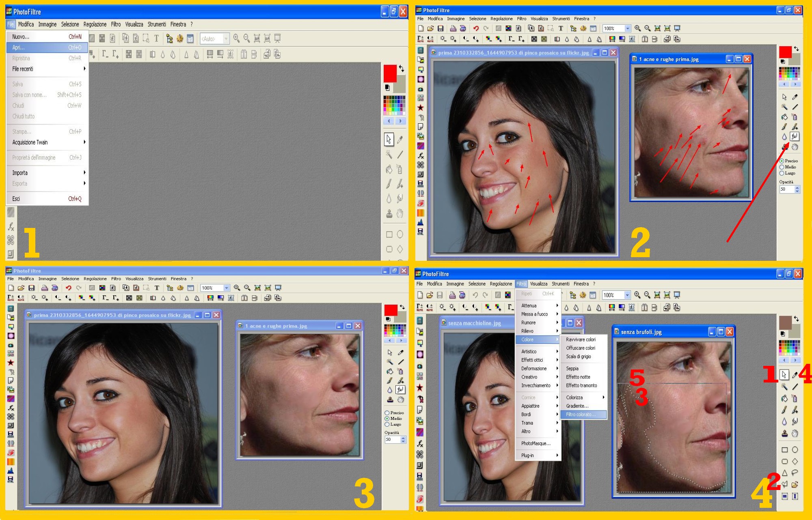Click 'Esci' in the File menu
This screenshot has width=812, height=520.
(x=16, y=199)
